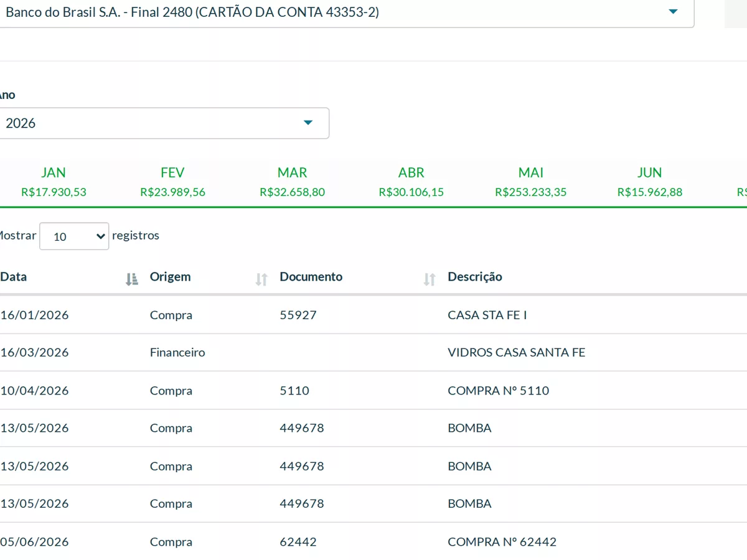Open the year 2026 dropdown
Screen dimensions: 747x560
click(163, 123)
